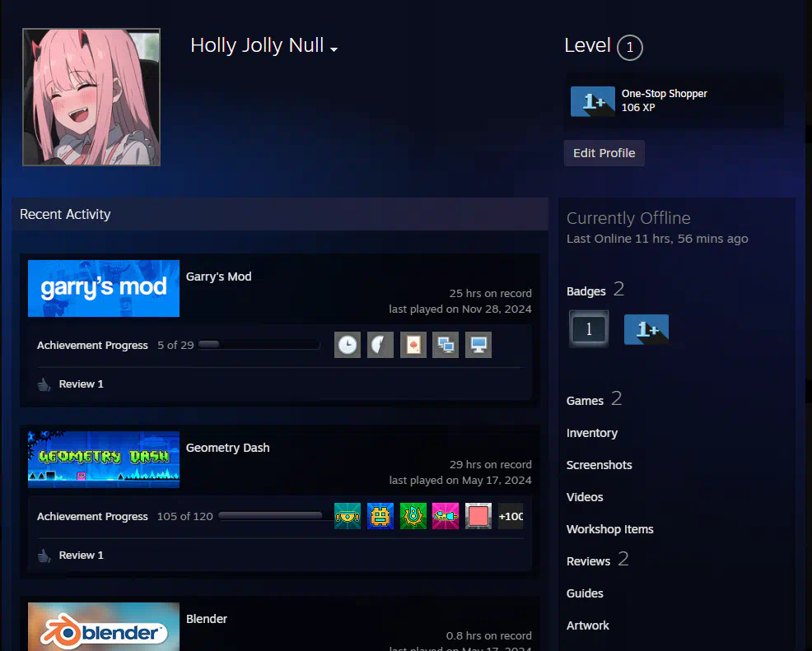Click the green-background Geometry Dash achievement icon
Viewport: 812px width, 651px height.
tap(413, 516)
